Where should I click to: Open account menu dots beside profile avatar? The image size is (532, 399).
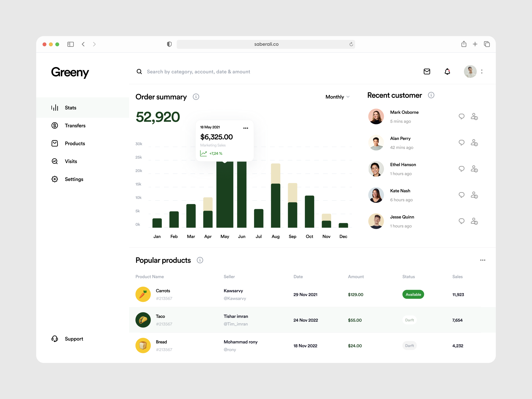[x=482, y=72]
